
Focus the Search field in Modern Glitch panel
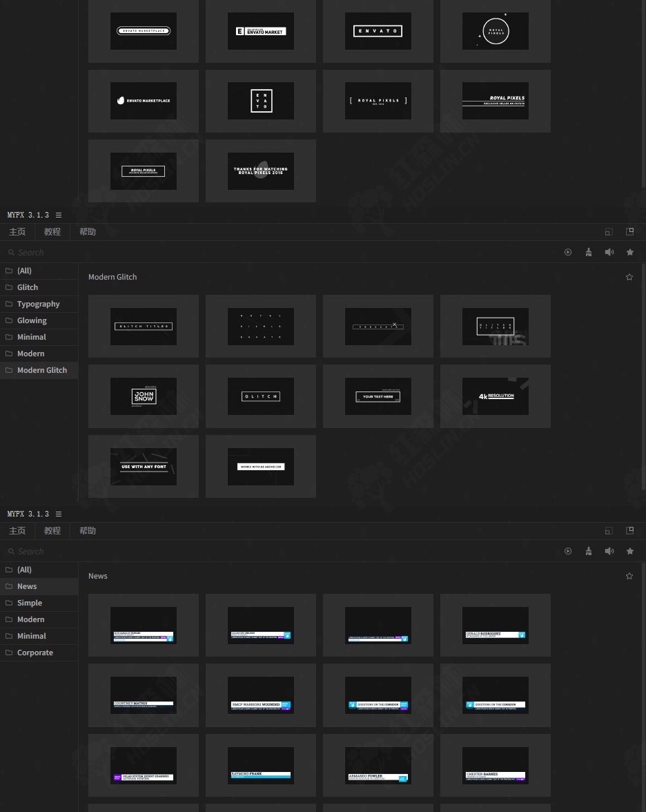pos(280,252)
